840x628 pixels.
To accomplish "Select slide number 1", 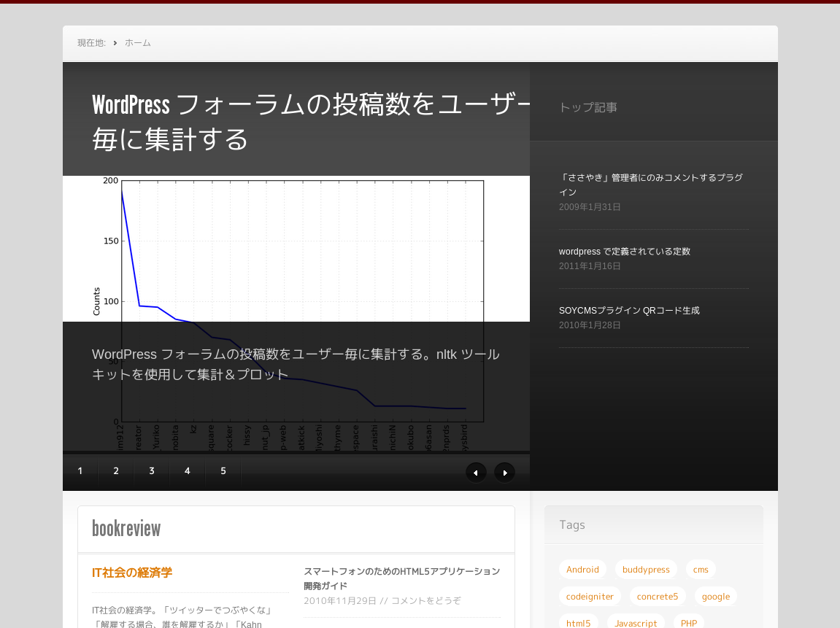I will click(x=80, y=471).
